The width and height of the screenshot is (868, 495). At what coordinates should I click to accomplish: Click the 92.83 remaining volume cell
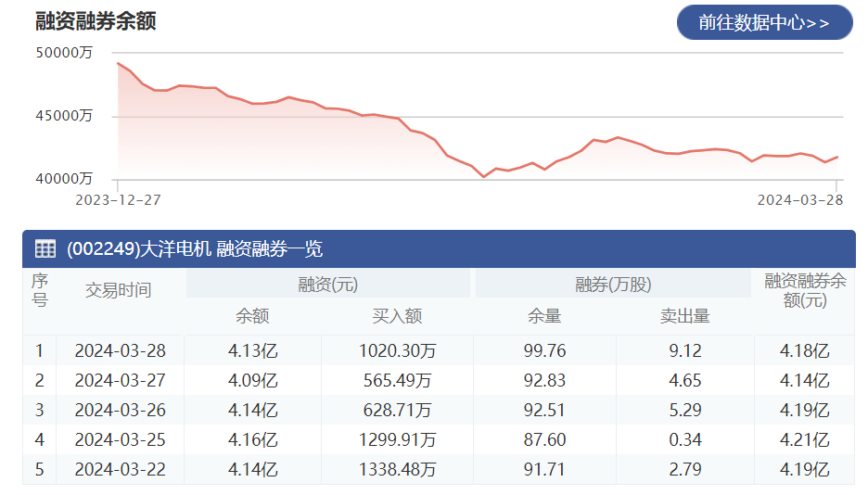pos(544,380)
